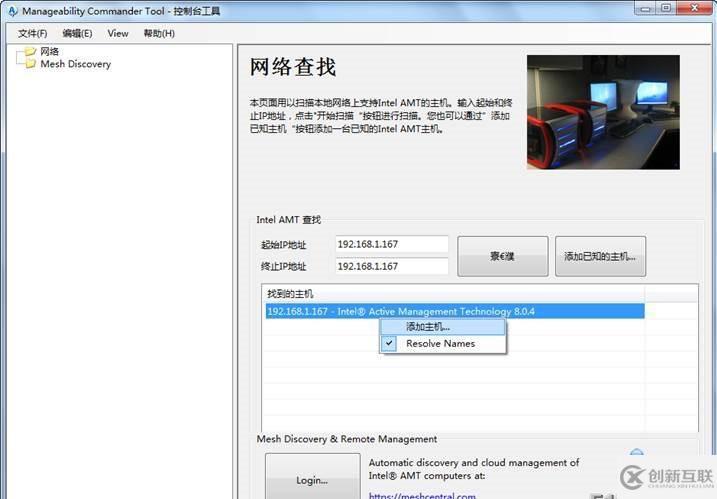Click the Mesh Discovery tree label

pos(75,64)
